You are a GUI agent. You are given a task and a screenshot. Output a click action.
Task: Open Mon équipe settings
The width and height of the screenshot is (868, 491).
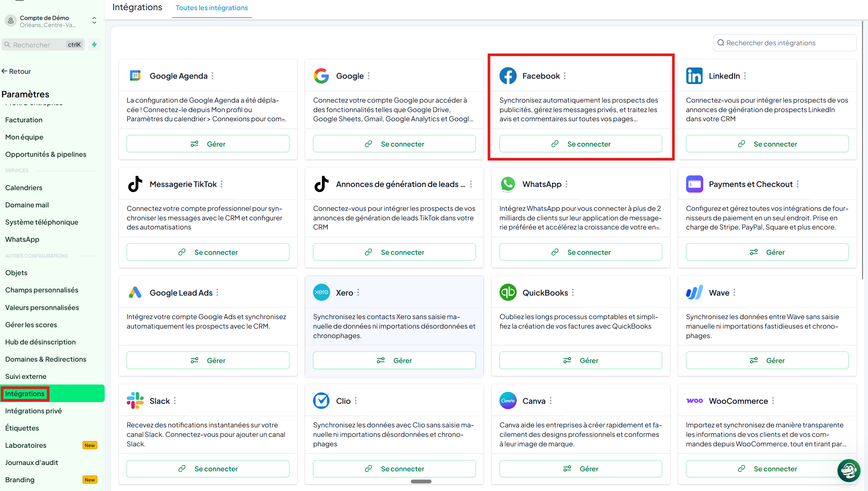24,137
